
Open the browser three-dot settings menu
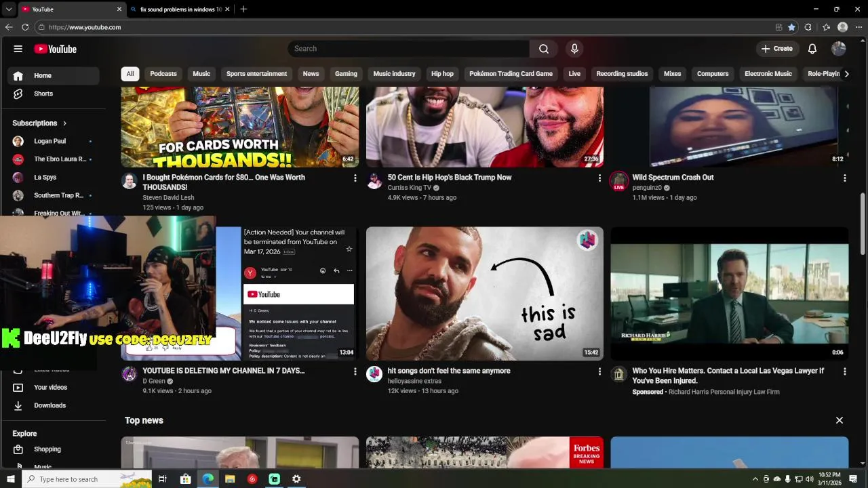(x=859, y=27)
